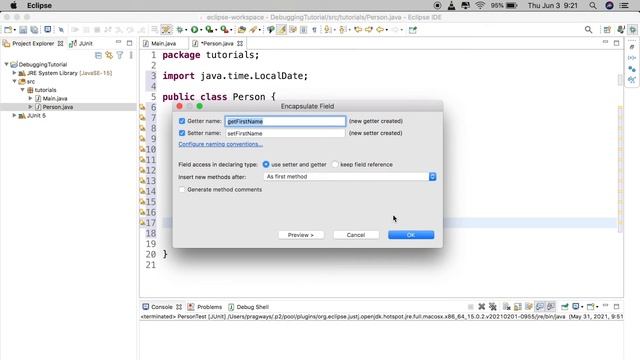Image resolution: width=640 pixels, height=360 pixels.
Task: Open the Eclipse application menu
Action: click(x=39, y=6)
